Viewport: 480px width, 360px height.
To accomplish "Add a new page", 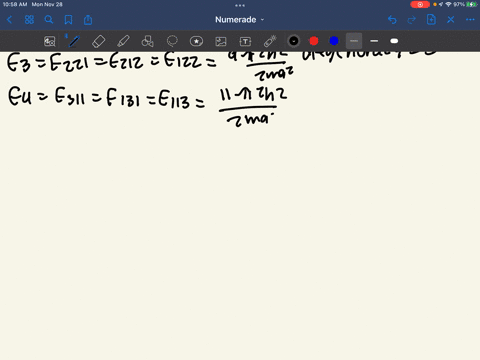I will pos(431,20).
